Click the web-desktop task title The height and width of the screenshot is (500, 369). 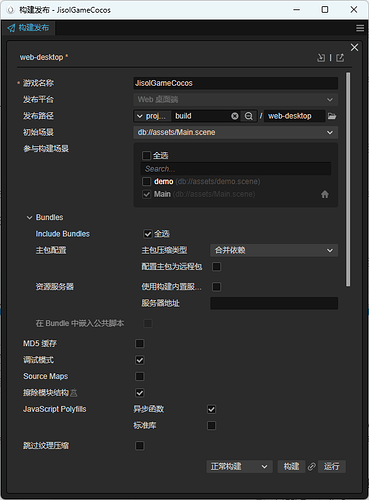click(x=41, y=57)
